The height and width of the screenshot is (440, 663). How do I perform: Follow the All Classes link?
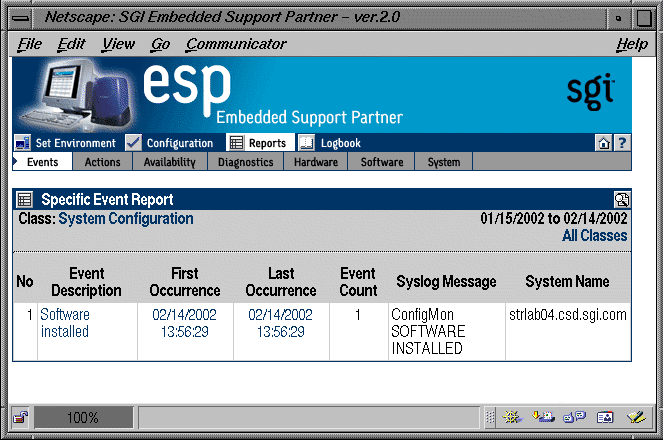595,235
